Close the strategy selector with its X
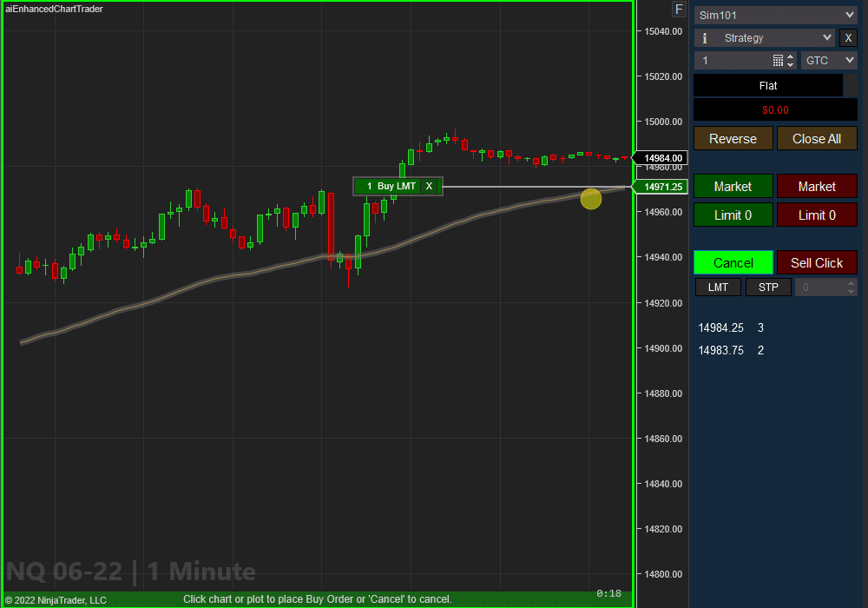The width and height of the screenshot is (868, 608). tap(848, 37)
